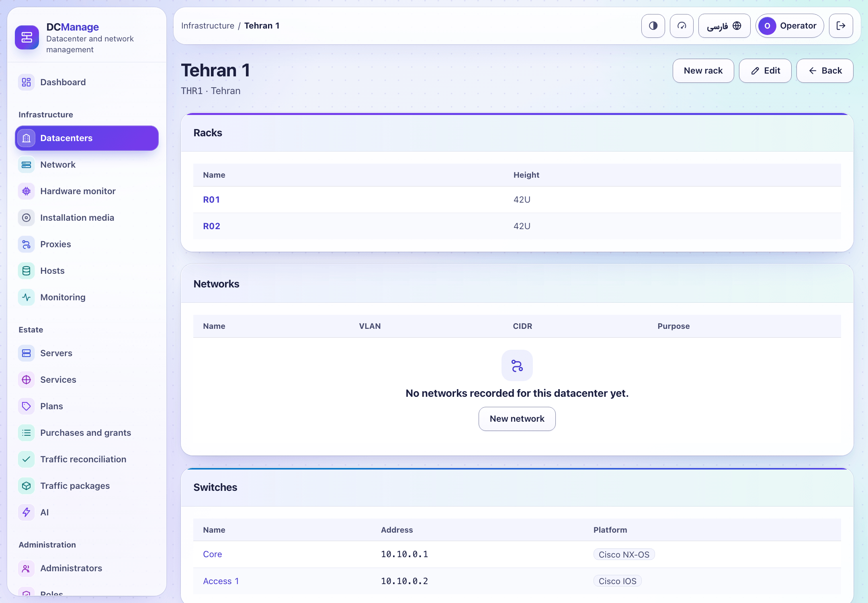This screenshot has height=603, width=868.
Task: Go Back using the arrow button
Action: point(825,71)
